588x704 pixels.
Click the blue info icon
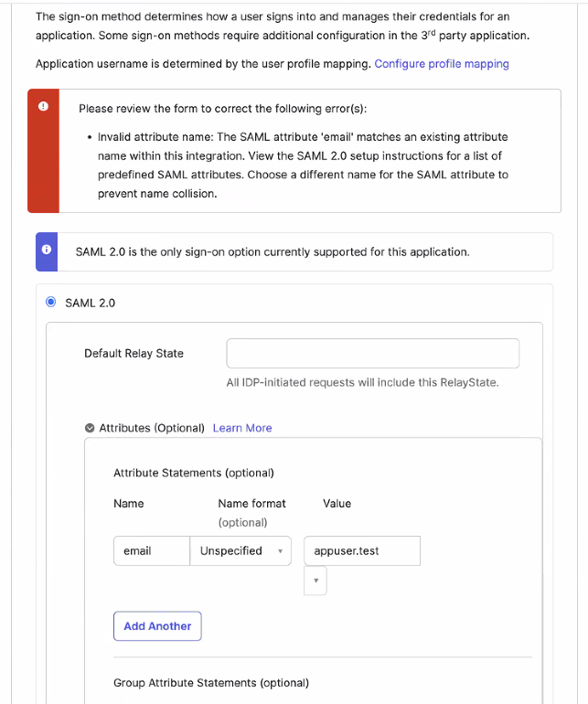click(47, 250)
